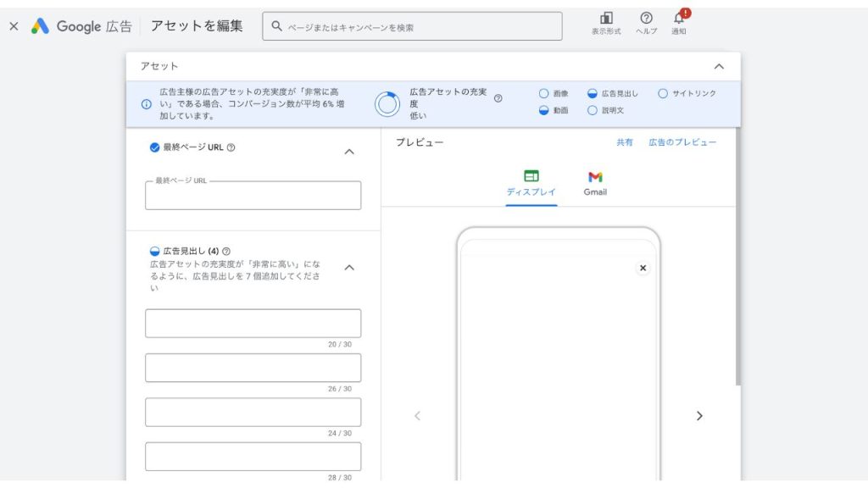Switch to the Gmail preview tab
The width and height of the screenshot is (868, 488).
coord(594,182)
